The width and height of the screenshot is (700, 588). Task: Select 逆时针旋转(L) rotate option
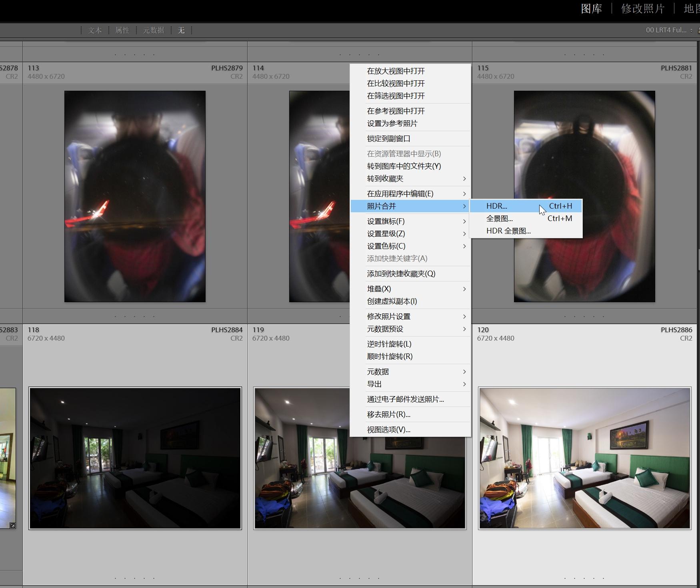click(x=410, y=344)
